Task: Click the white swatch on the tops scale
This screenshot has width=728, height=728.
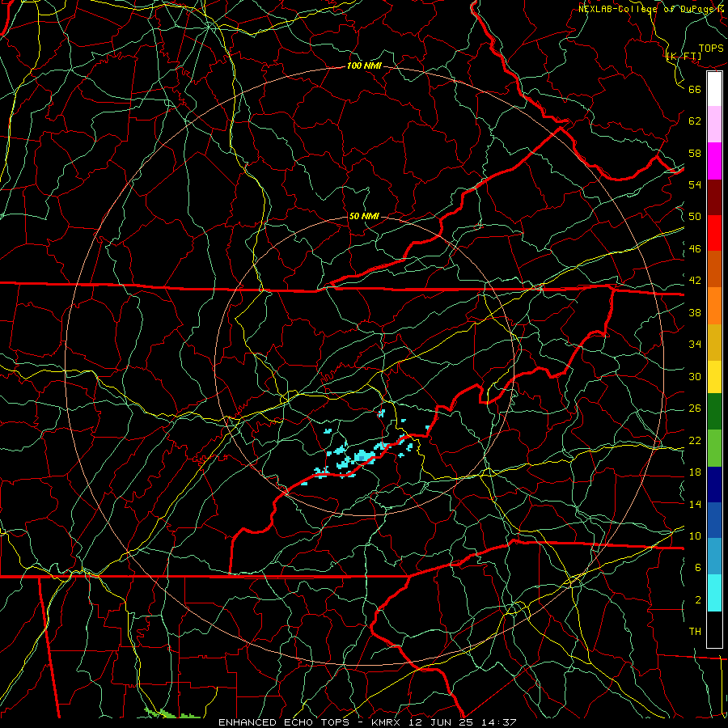Action: tap(714, 89)
